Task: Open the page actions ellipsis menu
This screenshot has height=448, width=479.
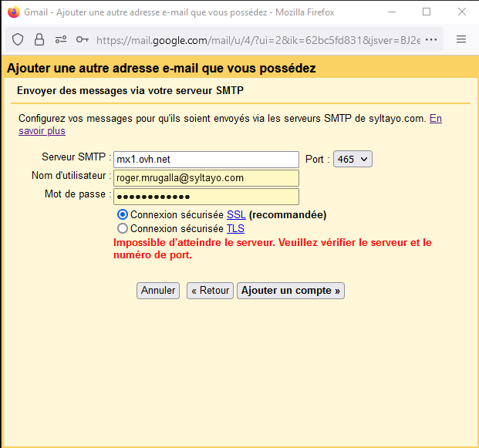Action: (431, 39)
